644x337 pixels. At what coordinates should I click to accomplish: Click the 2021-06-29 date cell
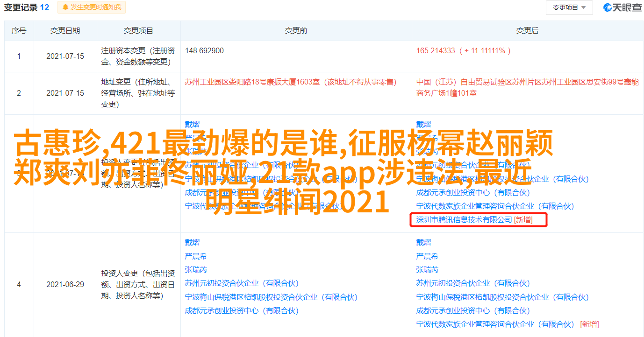click(x=65, y=284)
